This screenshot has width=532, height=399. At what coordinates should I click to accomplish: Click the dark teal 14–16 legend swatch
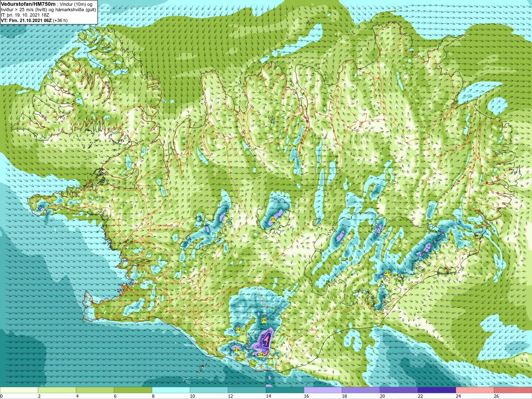[285, 391]
